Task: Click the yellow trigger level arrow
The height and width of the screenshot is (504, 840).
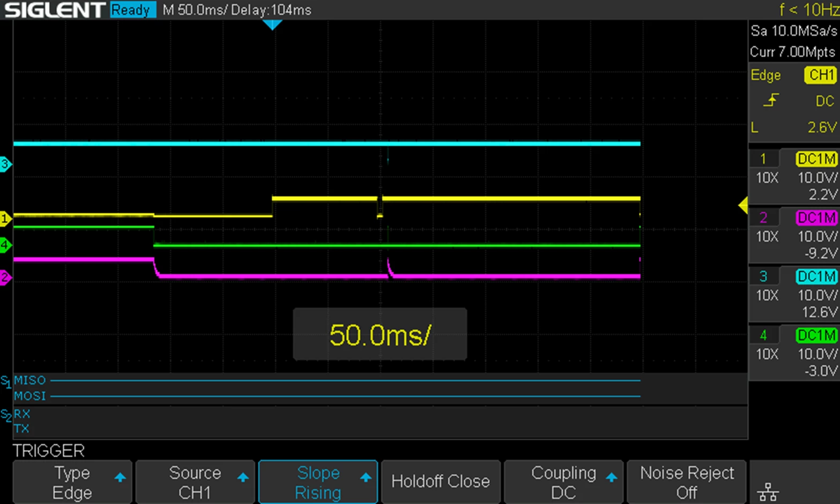Action: pyautogui.click(x=743, y=205)
